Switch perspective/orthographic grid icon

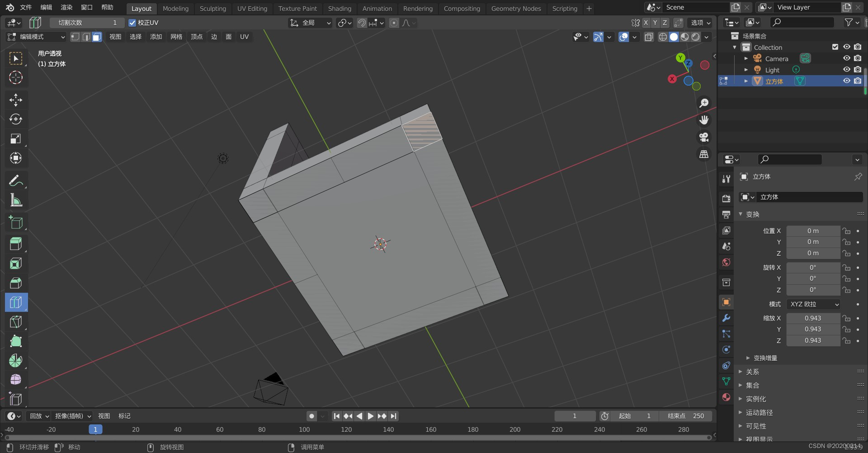pos(704,154)
